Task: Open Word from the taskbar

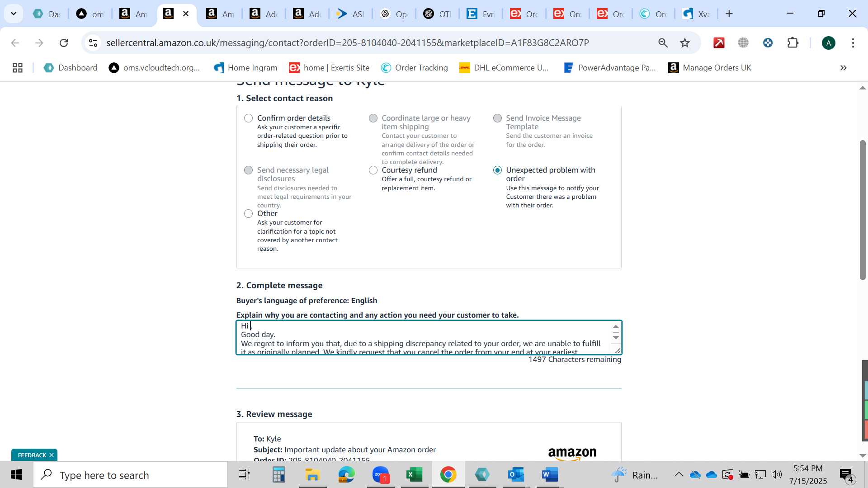Action: tap(550, 475)
